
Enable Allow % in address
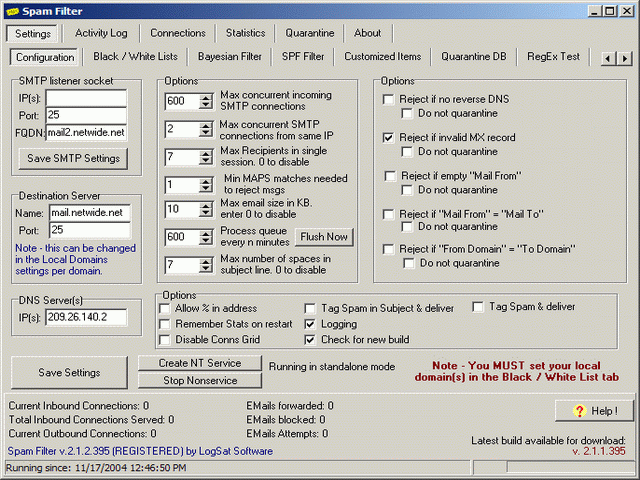165,309
